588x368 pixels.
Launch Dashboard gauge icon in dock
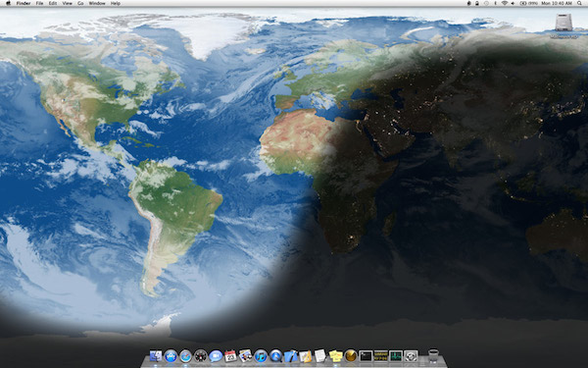tap(201, 355)
